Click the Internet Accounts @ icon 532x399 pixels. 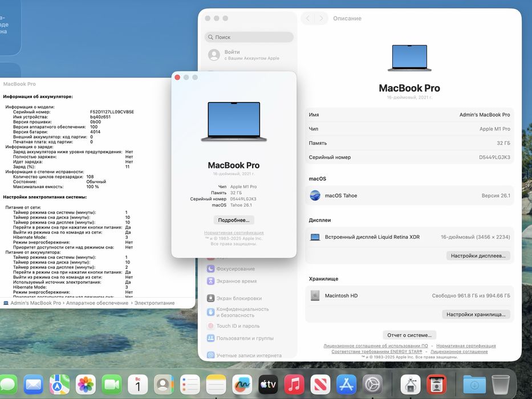point(211,355)
